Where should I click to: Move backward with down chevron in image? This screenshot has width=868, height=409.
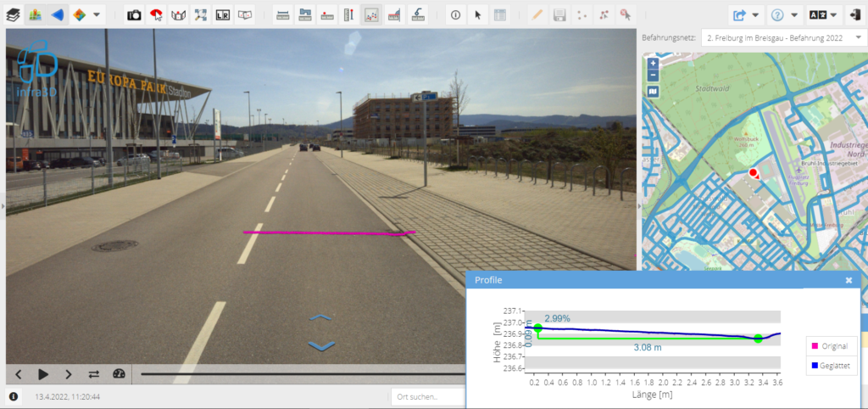[321, 345]
